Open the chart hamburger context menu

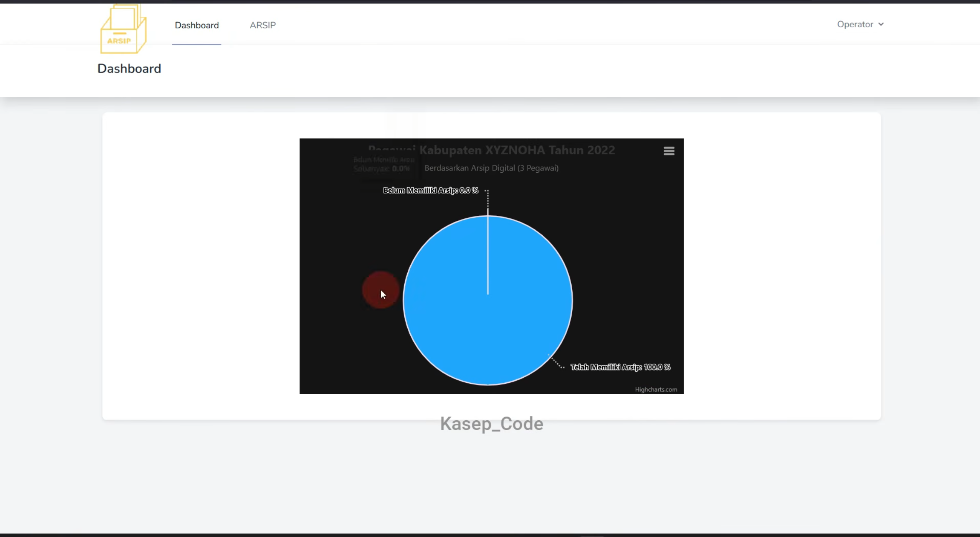pos(669,151)
